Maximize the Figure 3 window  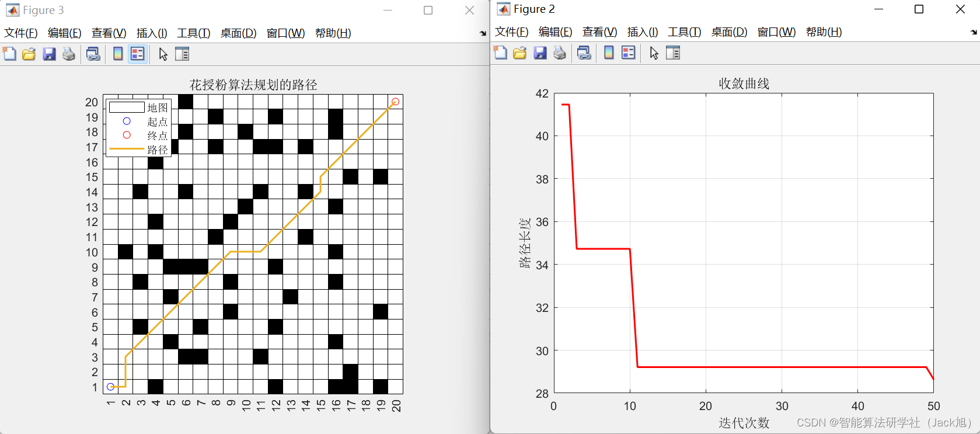click(x=428, y=10)
